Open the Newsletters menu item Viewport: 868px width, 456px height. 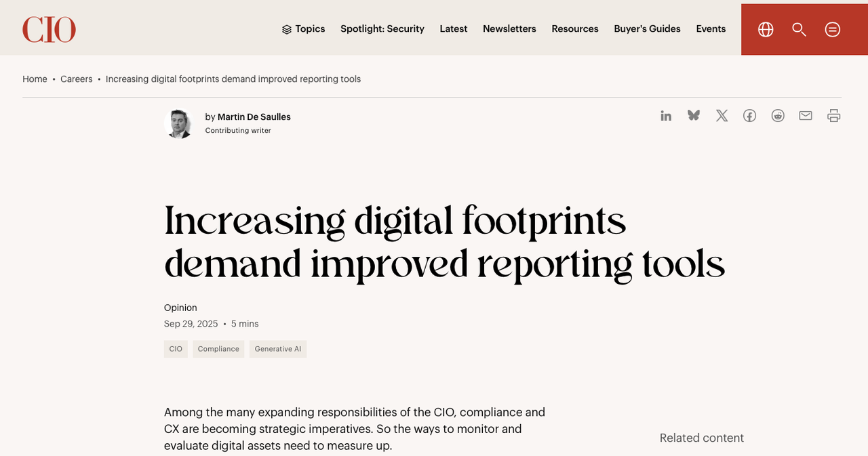tap(509, 29)
